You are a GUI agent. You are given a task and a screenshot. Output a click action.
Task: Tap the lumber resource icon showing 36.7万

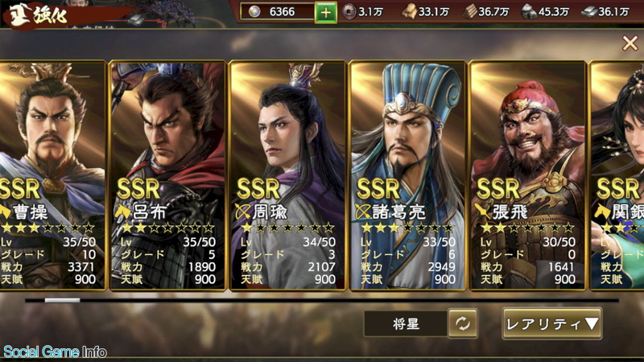point(469,12)
